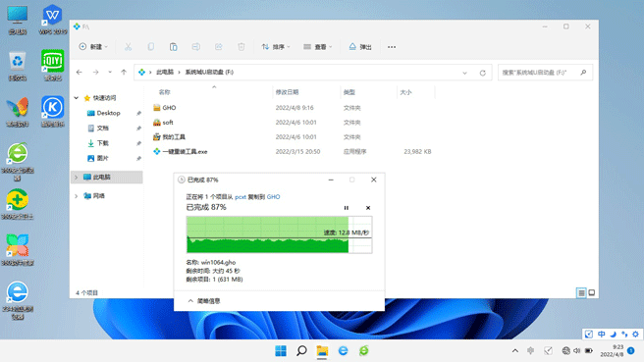Image resolution: width=644 pixels, height=362 pixels.
Task: Expand the 网络 tree node chevron
Action: click(x=76, y=196)
